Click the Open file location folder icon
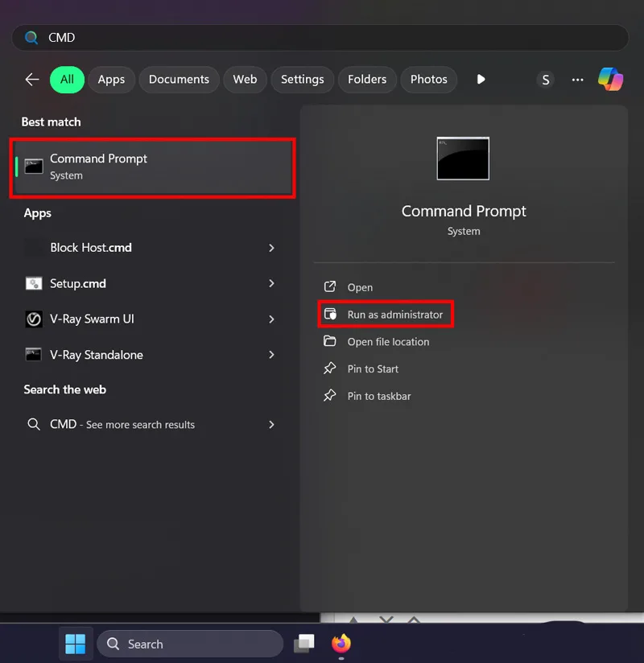Viewport: 644px width, 663px height. pyautogui.click(x=330, y=341)
